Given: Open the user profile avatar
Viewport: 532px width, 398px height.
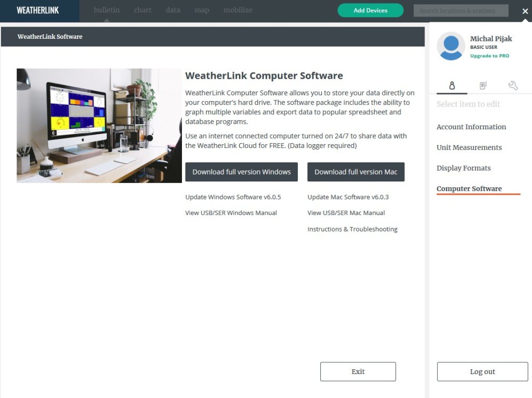Looking at the screenshot, I should [x=451, y=46].
